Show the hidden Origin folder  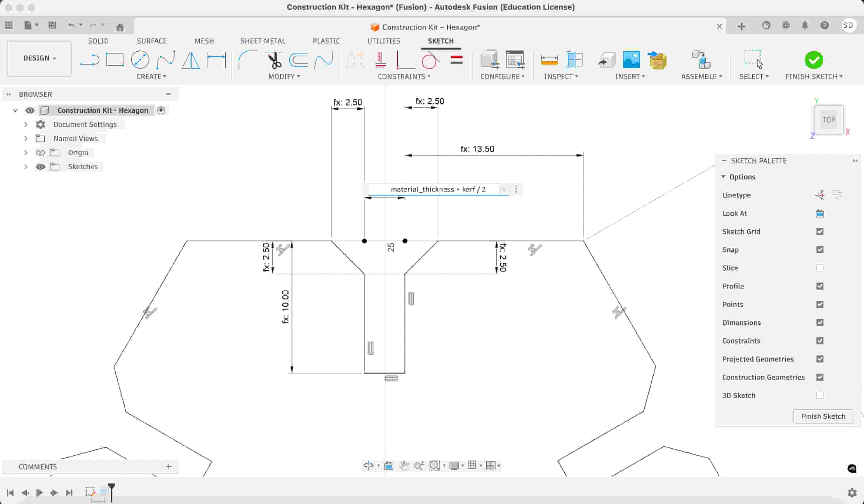click(x=41, y=152)
